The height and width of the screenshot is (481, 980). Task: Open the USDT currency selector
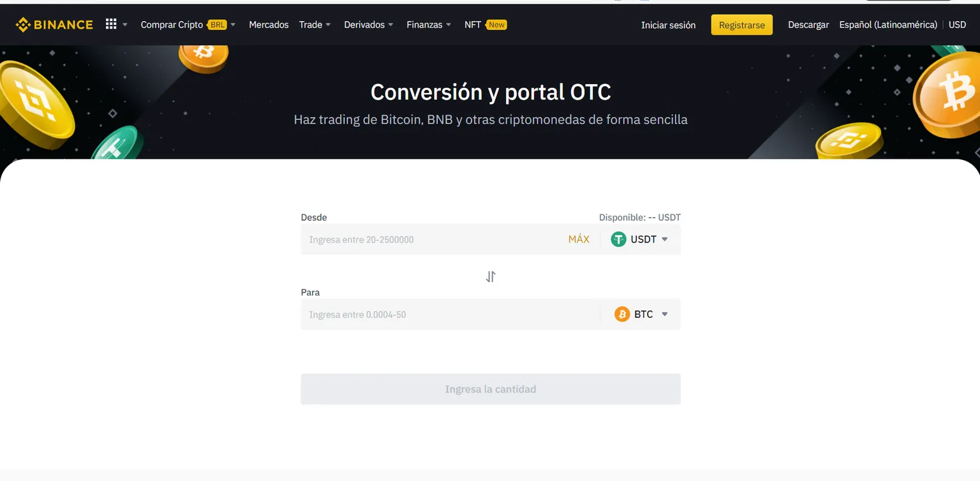coord(640,239)
